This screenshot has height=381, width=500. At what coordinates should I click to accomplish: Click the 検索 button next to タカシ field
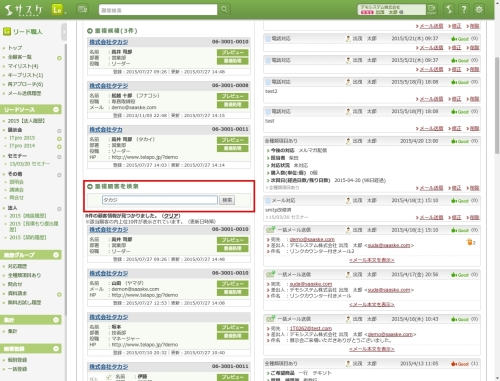(227, 200)
